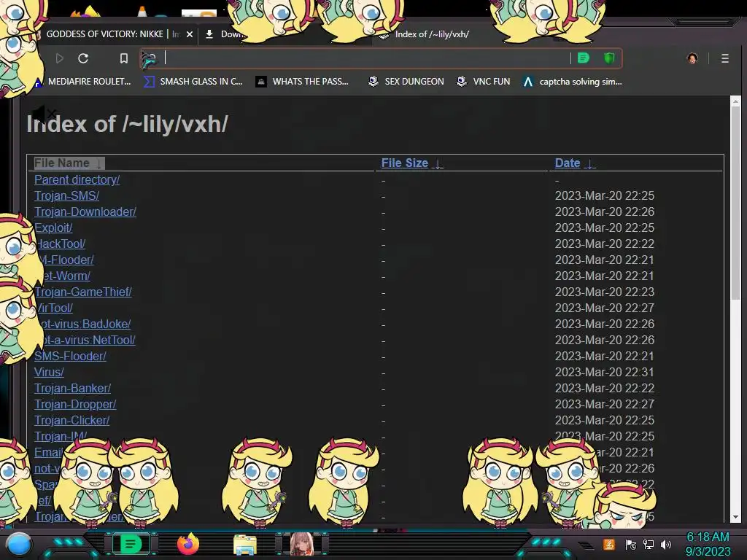Open the clock showing 6:18 AM
The height and width of the screenshot is (560, 747).
coord(708,544)
